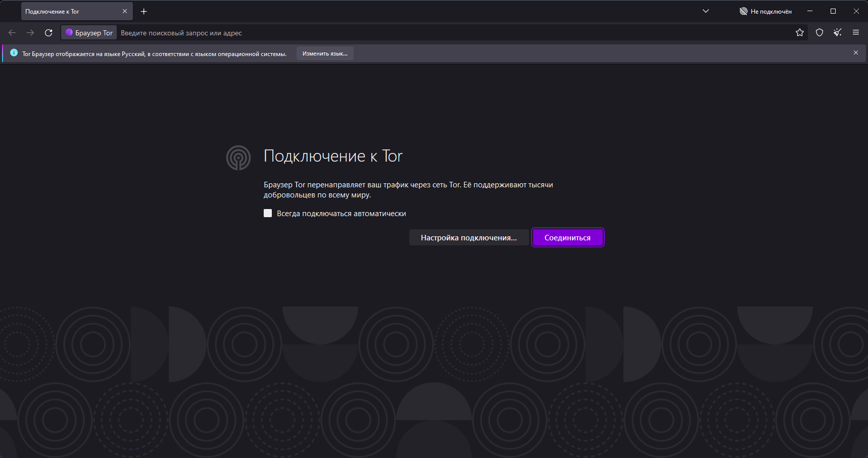Open a new tab with plus button
The width and height of the screenshot is (868, 458).
(144, 11)
